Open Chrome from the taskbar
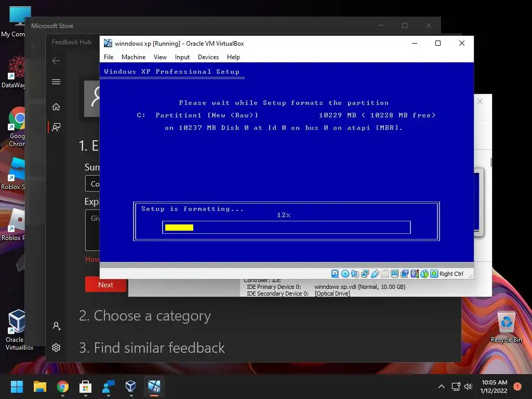This screenshot has height=399, width=532. (x=63, y=387)
